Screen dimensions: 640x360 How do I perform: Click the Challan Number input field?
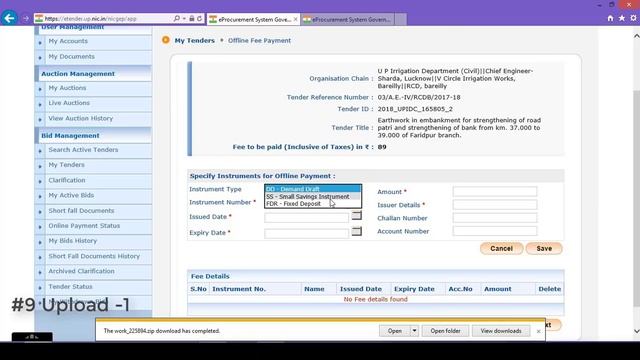pyautogui.click(x=495, y=218)
